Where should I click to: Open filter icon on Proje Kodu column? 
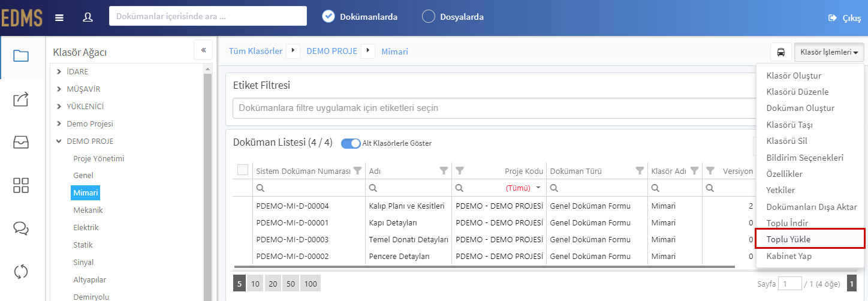(460, 171)
